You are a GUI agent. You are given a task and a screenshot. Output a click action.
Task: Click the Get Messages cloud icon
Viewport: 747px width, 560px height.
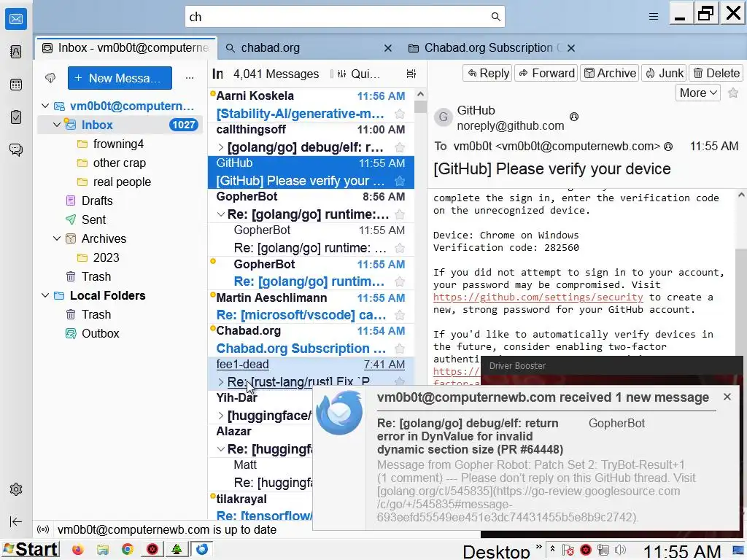point(50,77)
